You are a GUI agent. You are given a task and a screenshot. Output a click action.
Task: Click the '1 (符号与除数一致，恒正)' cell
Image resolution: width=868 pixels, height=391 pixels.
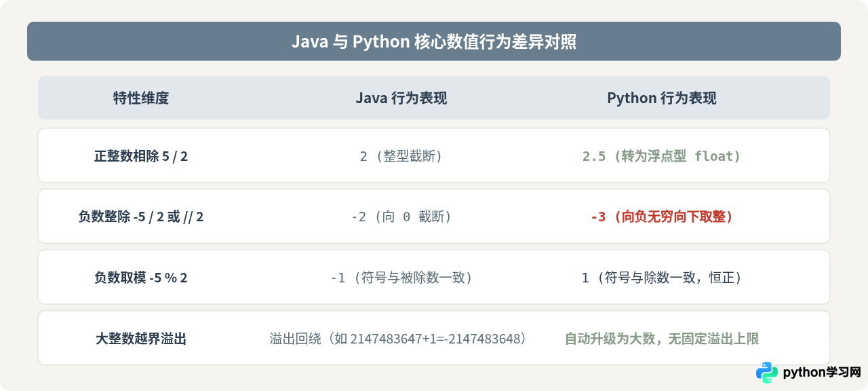[662, 278]
